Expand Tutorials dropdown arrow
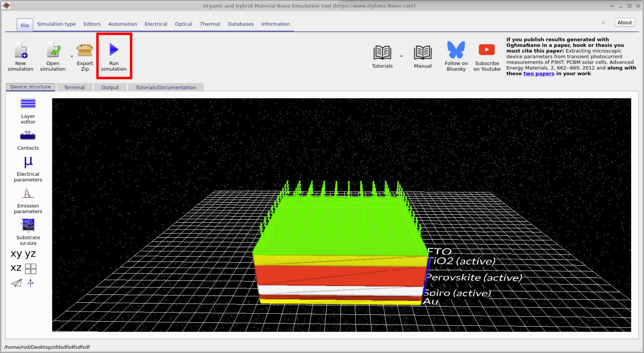 (401, 56)
